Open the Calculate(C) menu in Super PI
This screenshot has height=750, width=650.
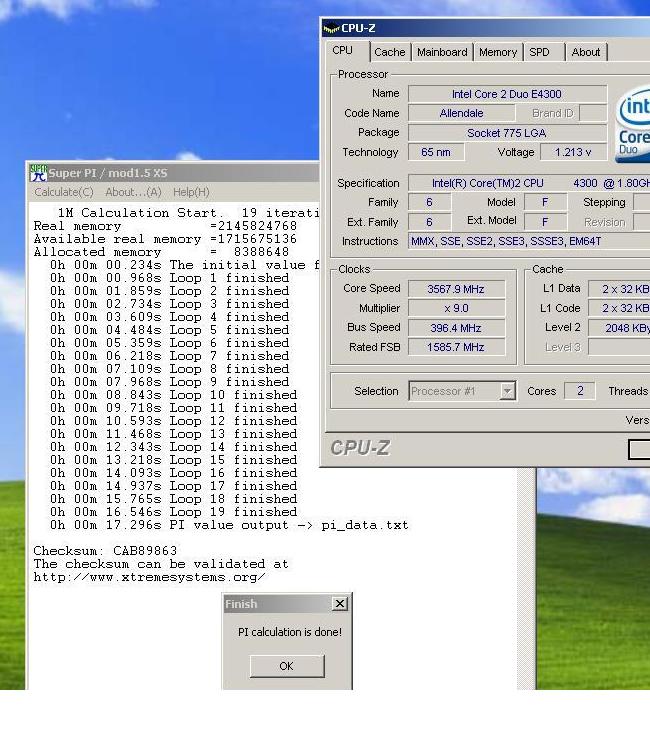pos(64,192)
